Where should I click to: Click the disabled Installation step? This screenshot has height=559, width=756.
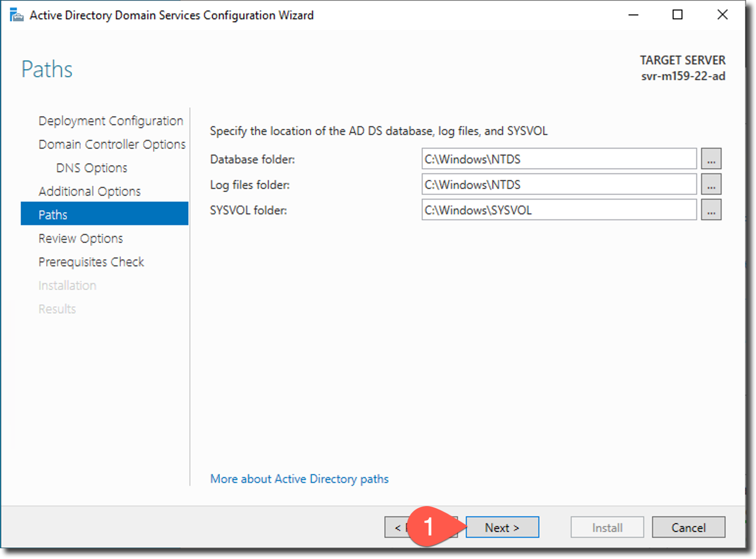[68, 285]
